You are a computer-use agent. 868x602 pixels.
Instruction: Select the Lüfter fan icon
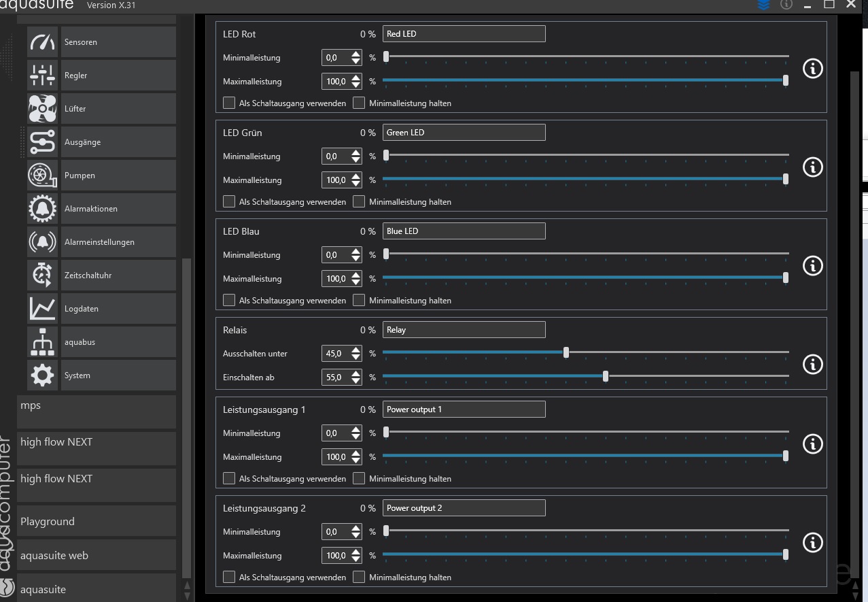coord(42,109)
